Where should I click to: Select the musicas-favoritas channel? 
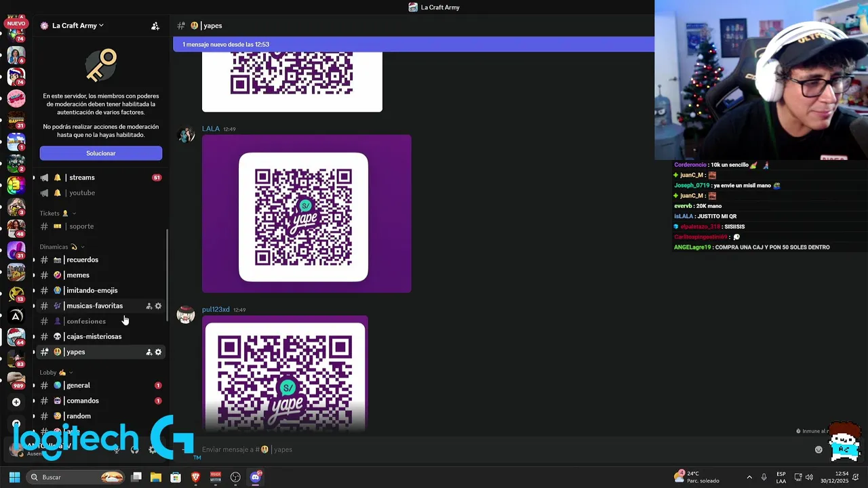click(x=100, y=306)
